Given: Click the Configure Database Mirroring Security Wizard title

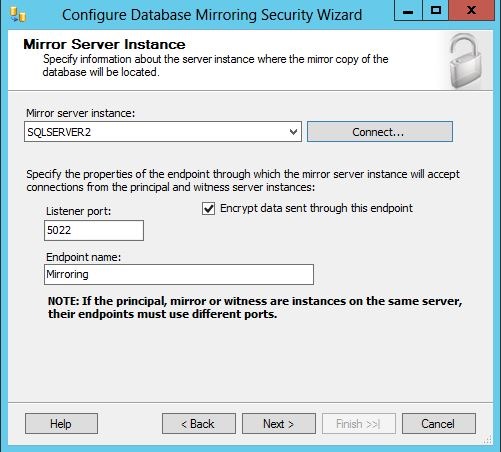Looking at the screenshot, I should pyautogui.click(x=212, y=15).
